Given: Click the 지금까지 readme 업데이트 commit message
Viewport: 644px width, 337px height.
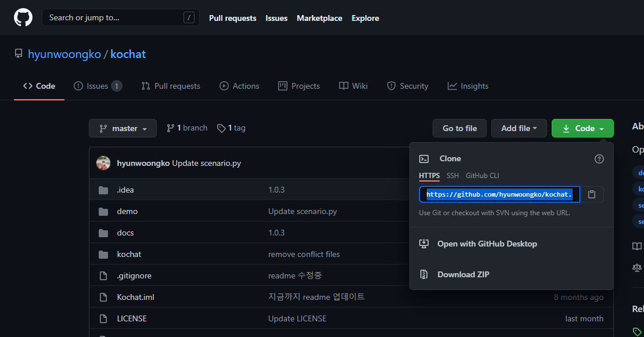Looking at the screenshot, I should point(316,297).
